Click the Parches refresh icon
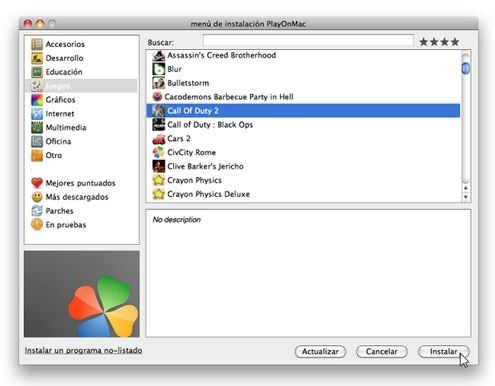 click(37, 211)
